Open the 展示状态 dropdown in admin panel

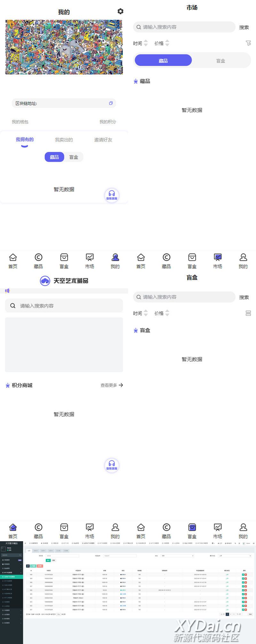pyautogui.click(x=235, y=556)
